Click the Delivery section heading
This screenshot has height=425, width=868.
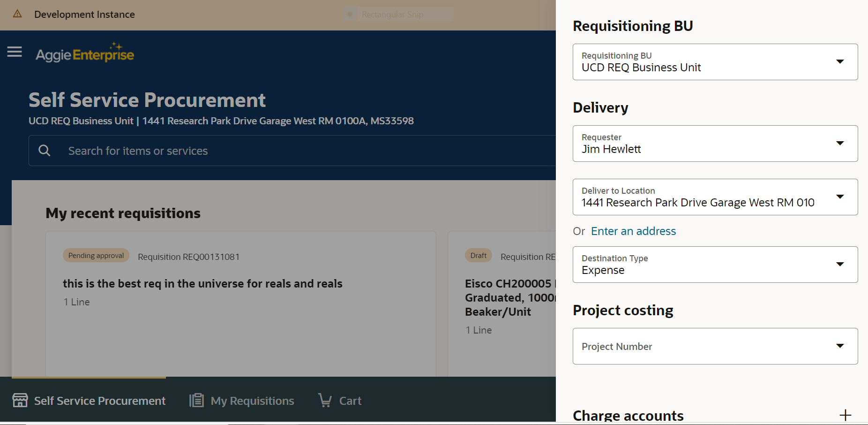[600, 107]
